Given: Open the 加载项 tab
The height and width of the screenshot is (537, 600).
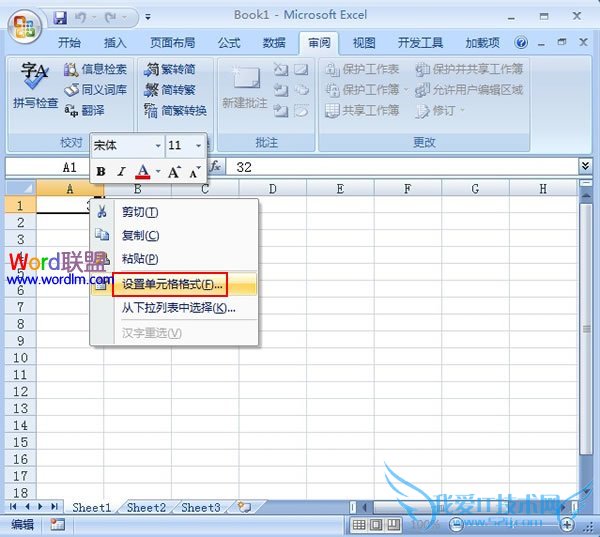Looking at the screenshot, I should [x=482, y=42].
